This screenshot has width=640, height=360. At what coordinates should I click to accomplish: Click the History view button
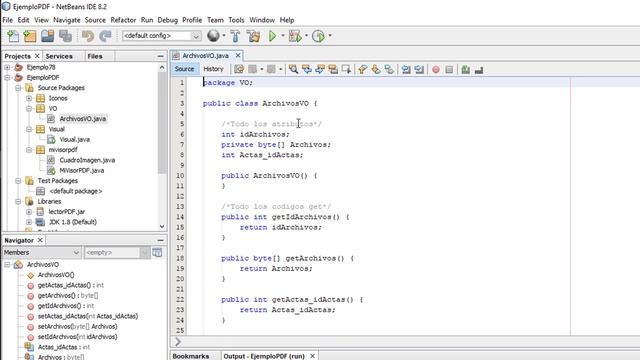(x=213, y=69)
